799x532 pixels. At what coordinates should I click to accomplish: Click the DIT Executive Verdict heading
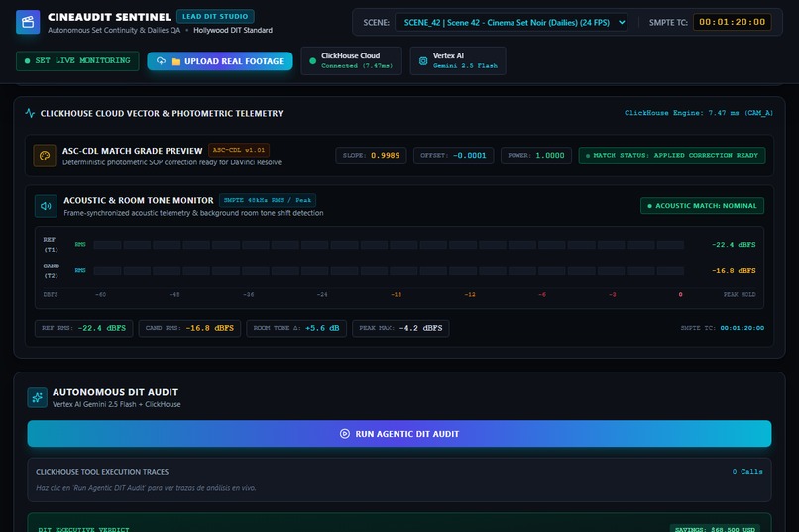point(83,529)
